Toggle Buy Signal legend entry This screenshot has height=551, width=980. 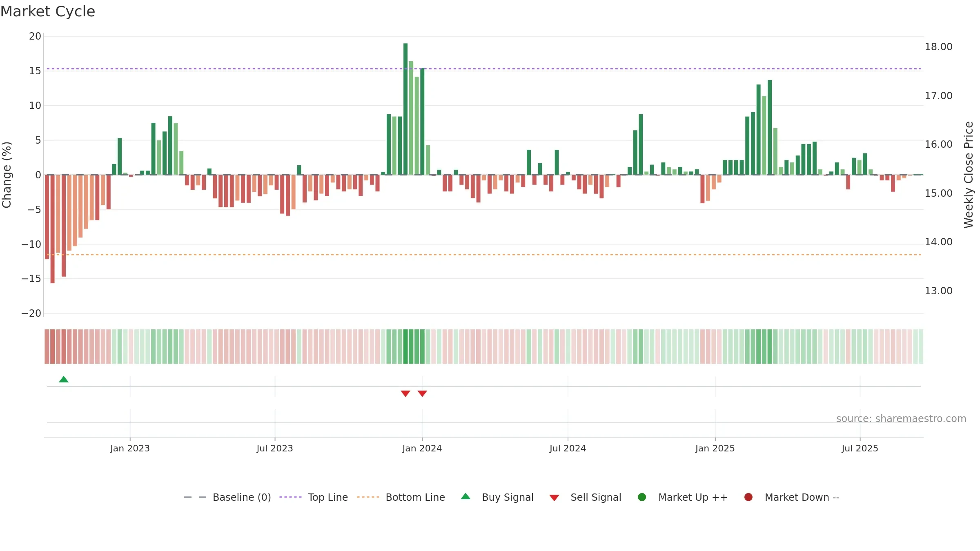point(497,497)
